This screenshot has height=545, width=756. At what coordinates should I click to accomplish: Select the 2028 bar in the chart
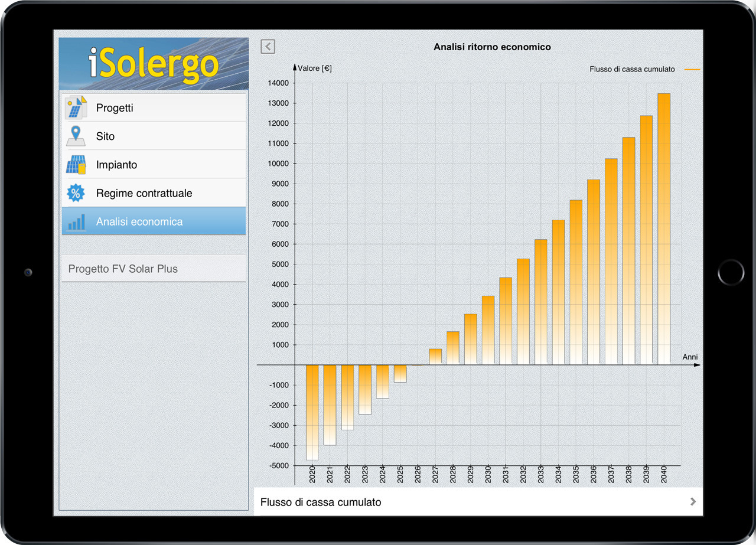pyautogui.click(x=453, y=348)
